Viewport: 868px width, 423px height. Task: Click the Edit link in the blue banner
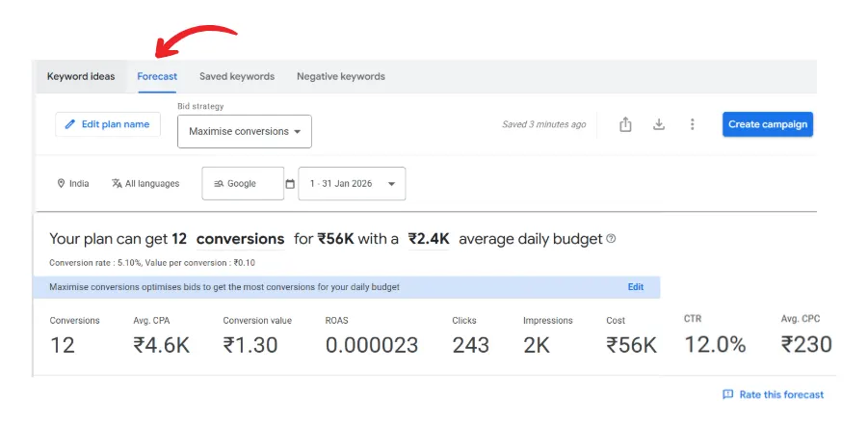tap(636, 287)
